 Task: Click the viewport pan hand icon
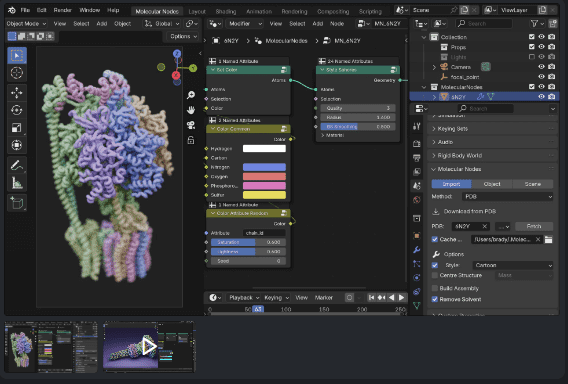[191, 110]
